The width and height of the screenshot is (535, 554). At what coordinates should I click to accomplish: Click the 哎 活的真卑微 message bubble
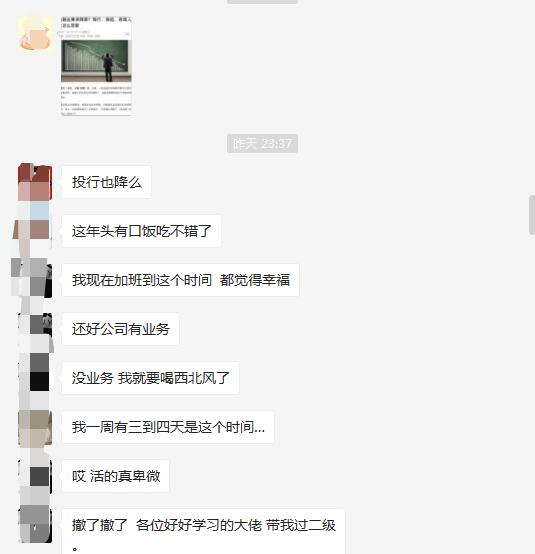coord(116,477)
